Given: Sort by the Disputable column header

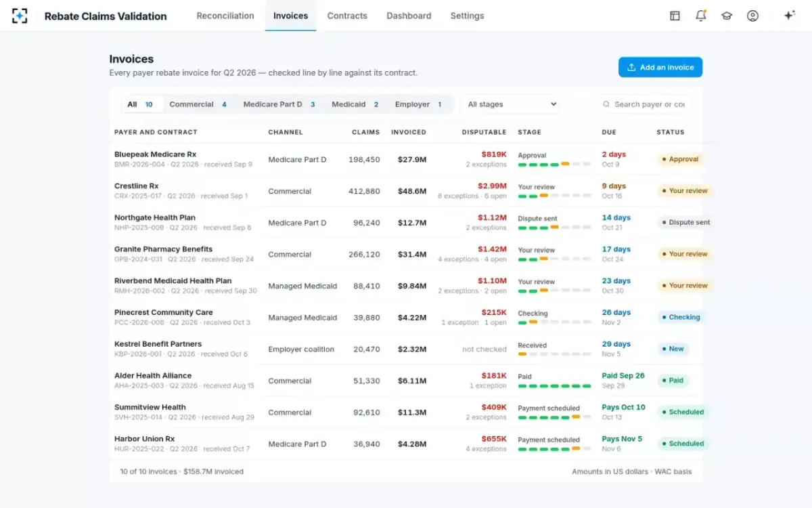Looking at the screenshot, I should click(484, 132).
